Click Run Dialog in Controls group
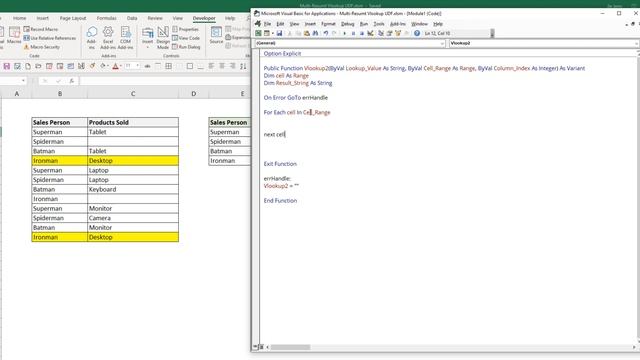640x360 pixels. (x=187, y=47)
